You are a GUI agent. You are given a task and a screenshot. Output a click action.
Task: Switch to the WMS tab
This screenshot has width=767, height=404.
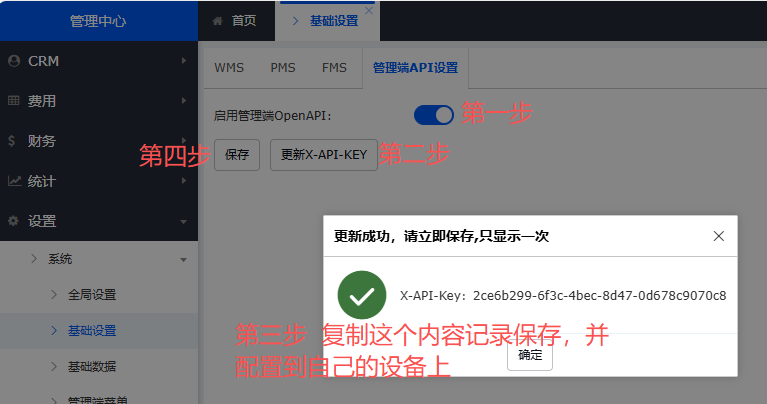tap(229, 68)
